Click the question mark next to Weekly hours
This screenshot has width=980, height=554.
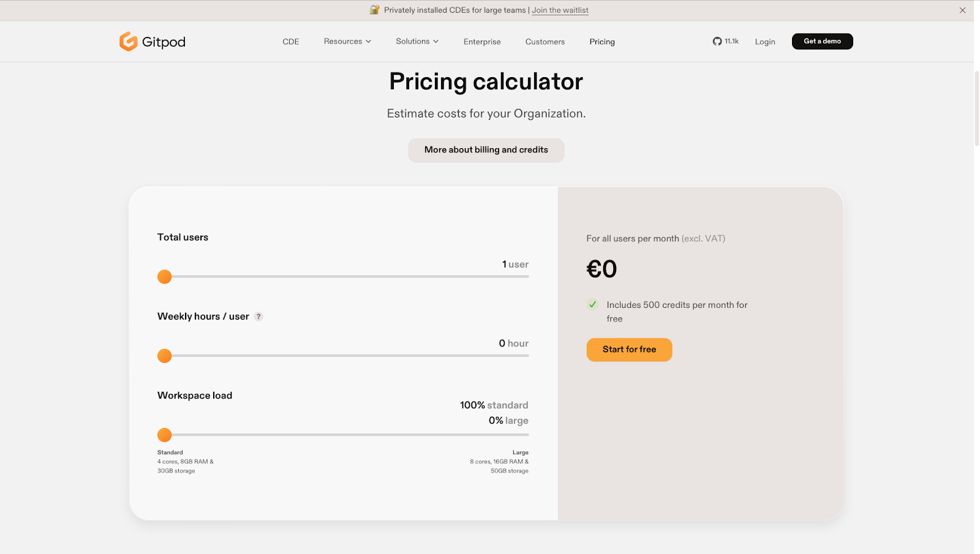258,316
